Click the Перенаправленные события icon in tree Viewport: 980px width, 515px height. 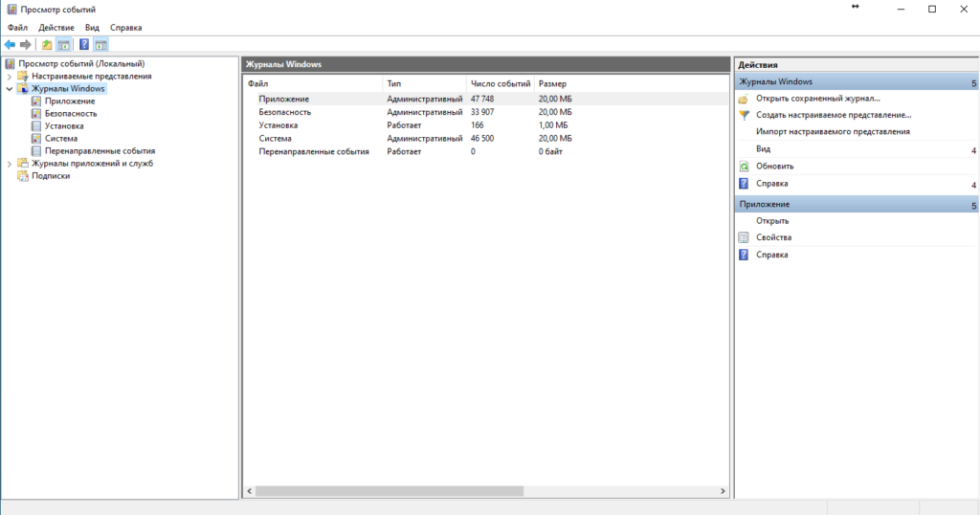point(36,150)
